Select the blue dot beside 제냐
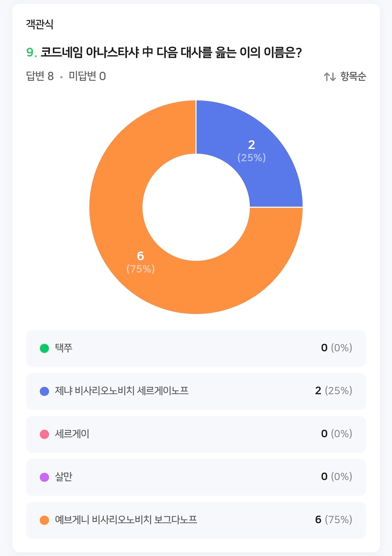The height and width of the screenshot is (556, 392). point(44,391)
